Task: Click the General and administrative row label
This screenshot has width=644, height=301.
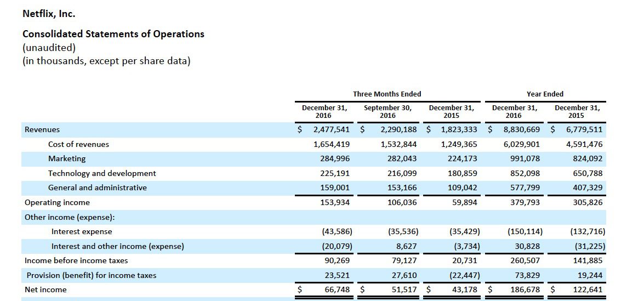Action: click(x=98, y=188)
